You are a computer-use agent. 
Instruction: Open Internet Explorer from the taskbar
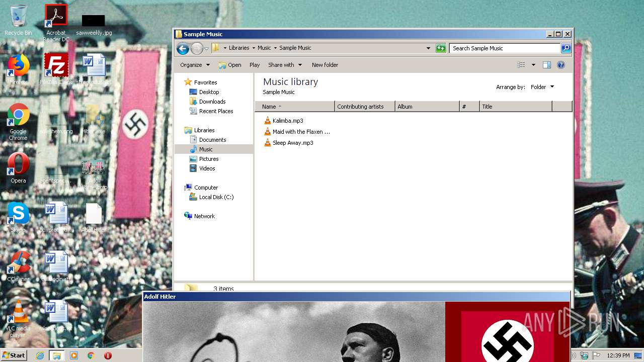point(40,355)
